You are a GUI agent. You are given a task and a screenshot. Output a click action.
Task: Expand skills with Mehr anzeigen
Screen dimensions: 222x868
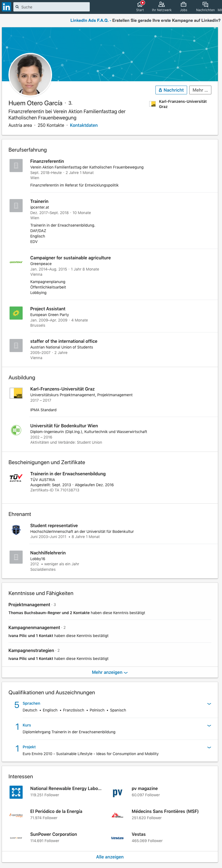click(x=110, y=672)
